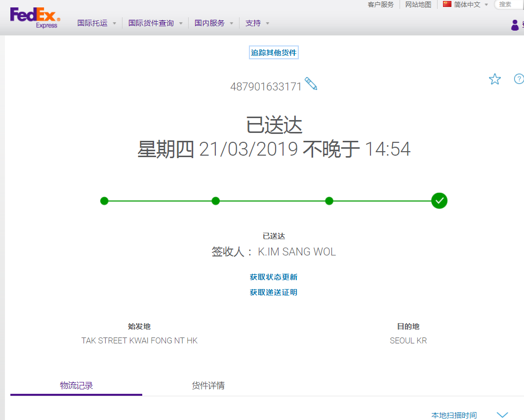
Task: Open the 国际托运 dropdown menu
Action: click(x=97, y=23)
